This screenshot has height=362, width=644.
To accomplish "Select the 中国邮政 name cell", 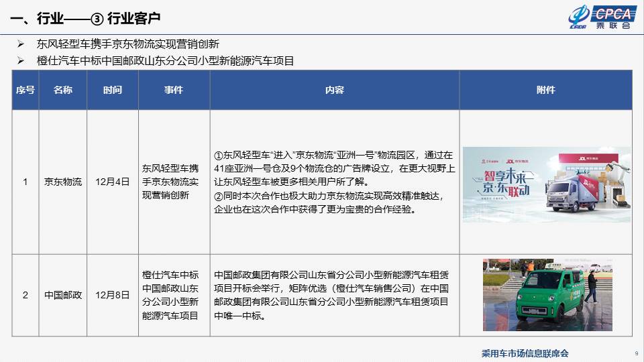I will click(x=63, y=295).
